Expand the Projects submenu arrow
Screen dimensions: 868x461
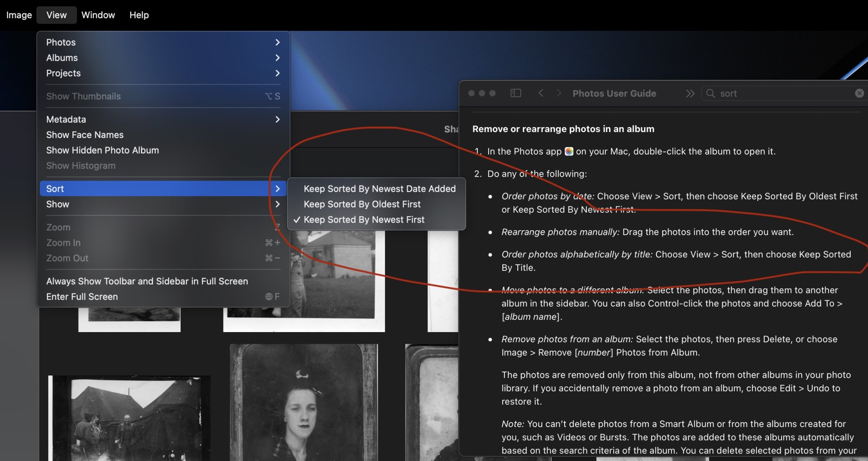pos(277,73)
